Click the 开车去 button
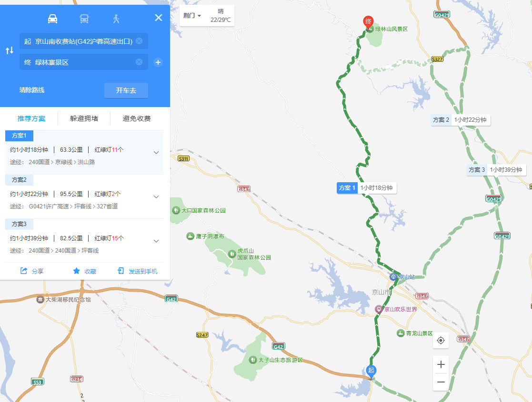The width and height of the screenshot is (532, 402). tap(126, 90)
